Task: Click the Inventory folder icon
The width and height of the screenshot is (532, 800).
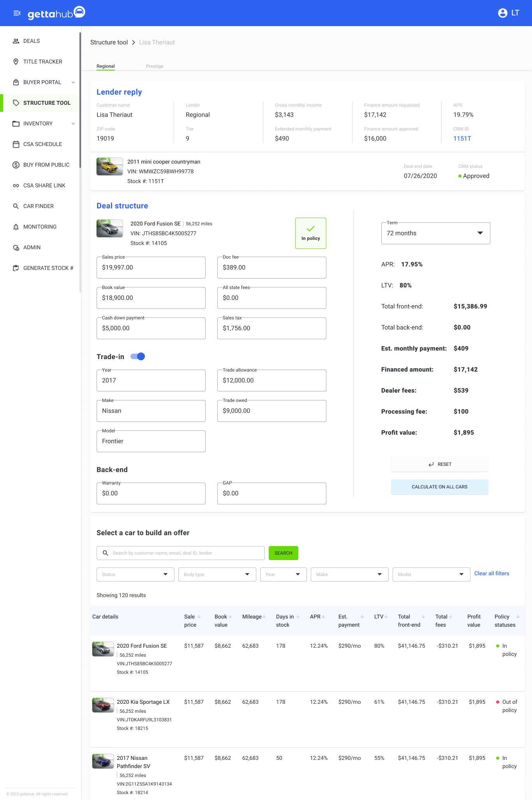Action: pyautogui.click(x=16, y=123)
